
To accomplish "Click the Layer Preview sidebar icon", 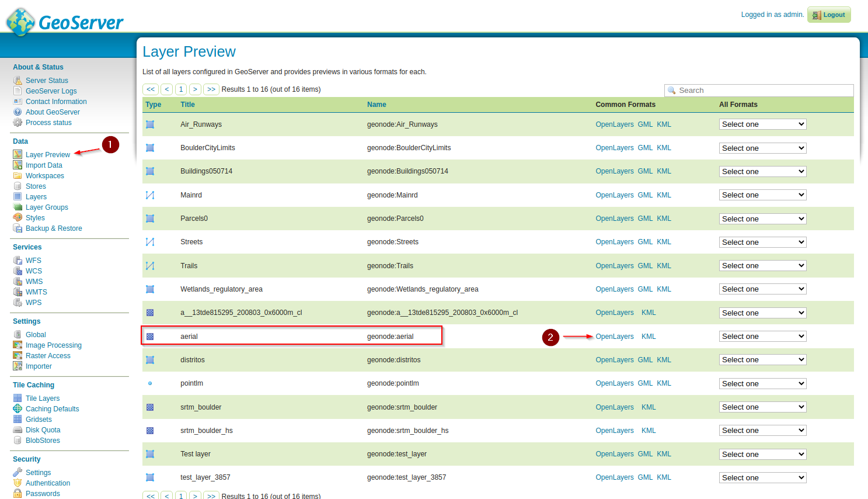I will 18,155.
